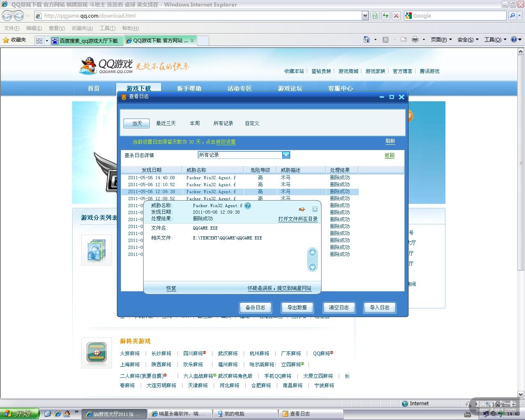This screenshot has height=420, width=525.
Task: Open the 收藏夹(A) menu
Action: (x=82, y=28)
